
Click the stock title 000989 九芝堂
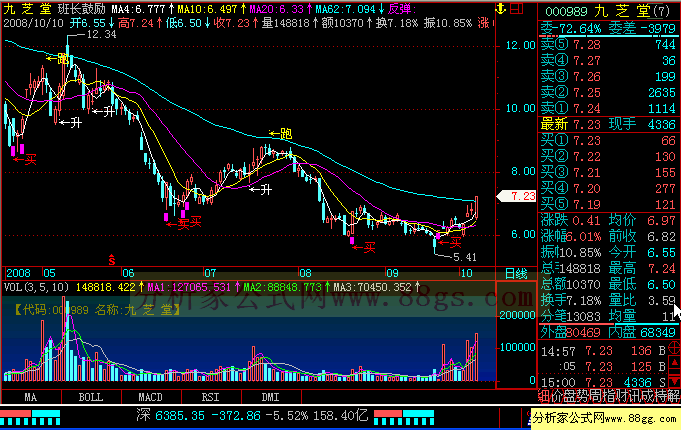tap(607, 11)
